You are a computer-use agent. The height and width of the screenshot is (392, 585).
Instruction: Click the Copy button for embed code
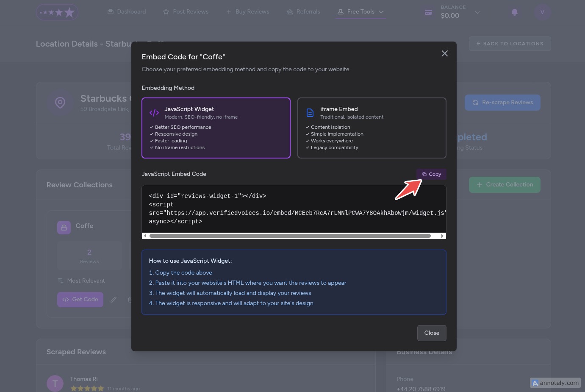(431, 174)
